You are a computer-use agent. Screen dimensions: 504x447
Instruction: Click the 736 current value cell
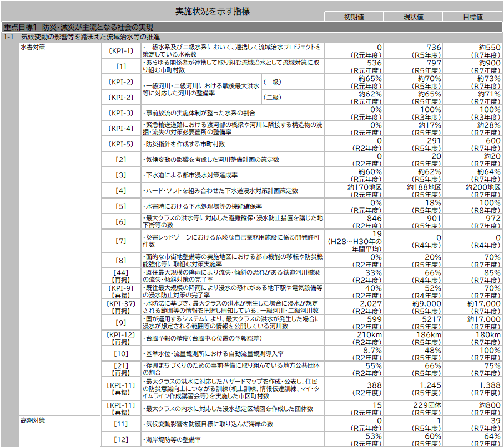click(x=413, y=50)
